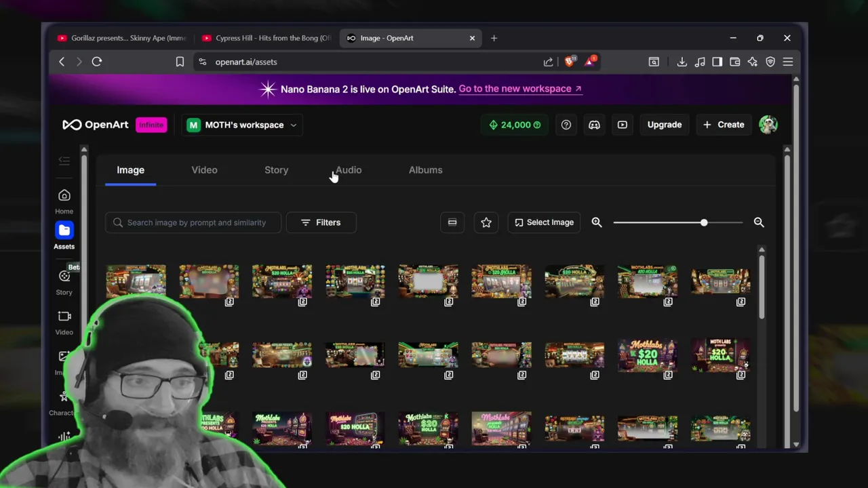Image resolution: width=868 pixels, height=488 pixels.
Task: Open Brave VPN shield icon
Action: click(x=770, y=62)
